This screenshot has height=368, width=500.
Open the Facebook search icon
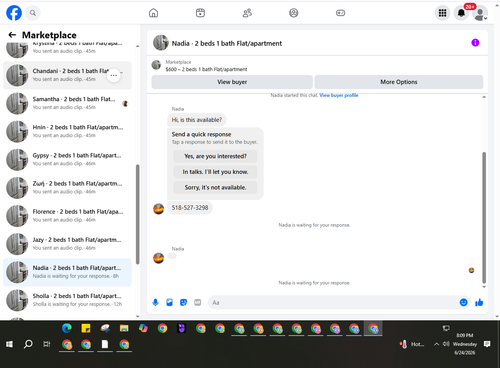(x=32, y=13)
